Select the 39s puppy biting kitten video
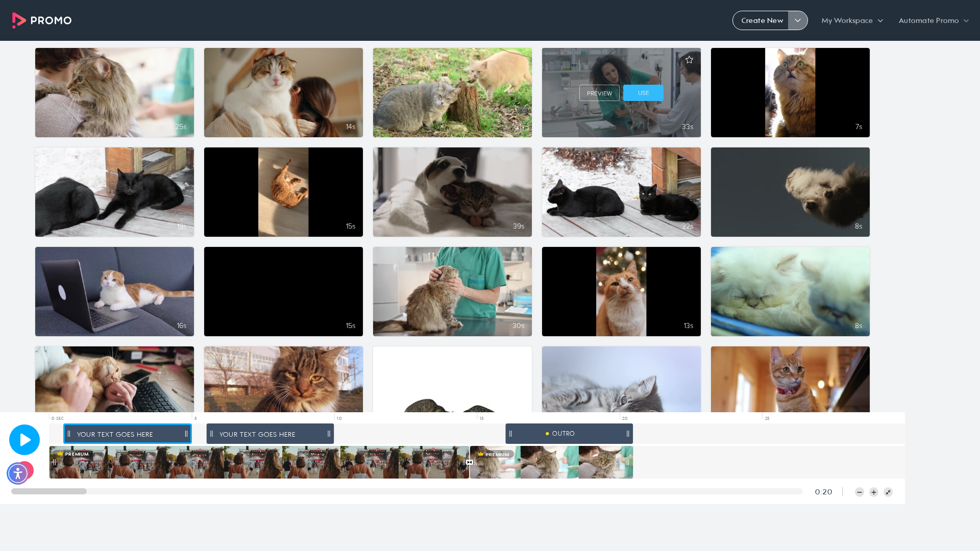The image size is (980, 551). (x=452, y=192)
